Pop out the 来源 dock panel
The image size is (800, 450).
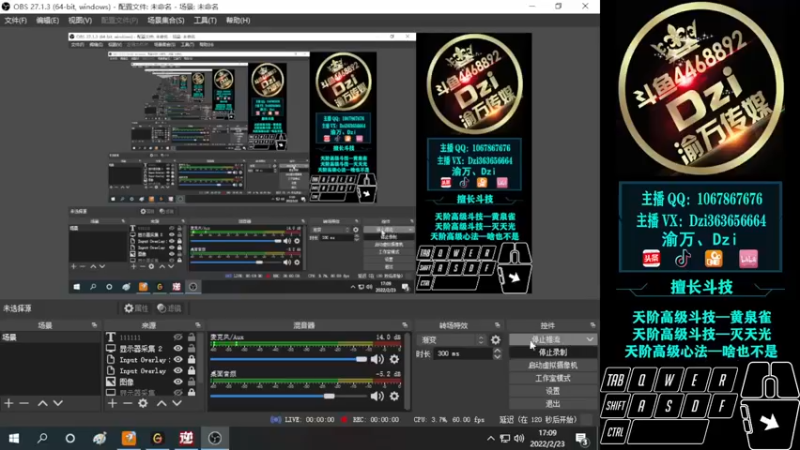pyautogui.click(x=197, y=325)
